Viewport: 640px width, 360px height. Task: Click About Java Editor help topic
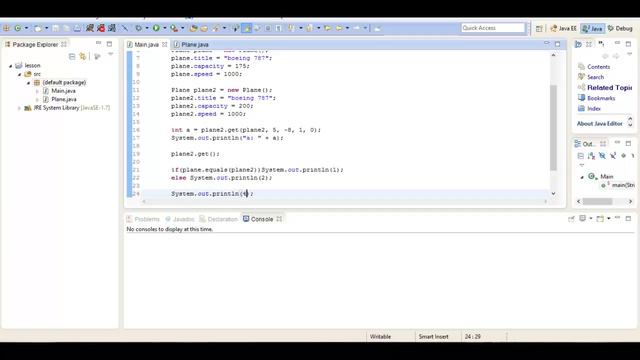click(x=600, y=123)
